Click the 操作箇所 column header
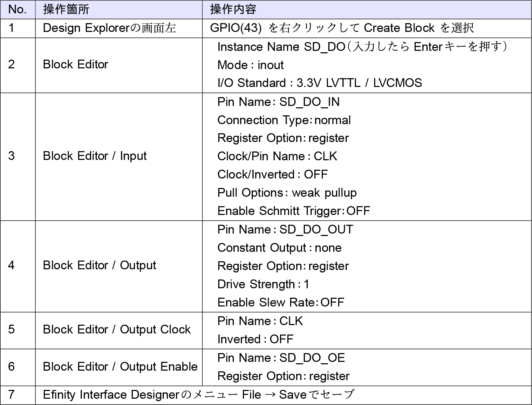This screenshot has width=532, height=405. click(66, 9)
